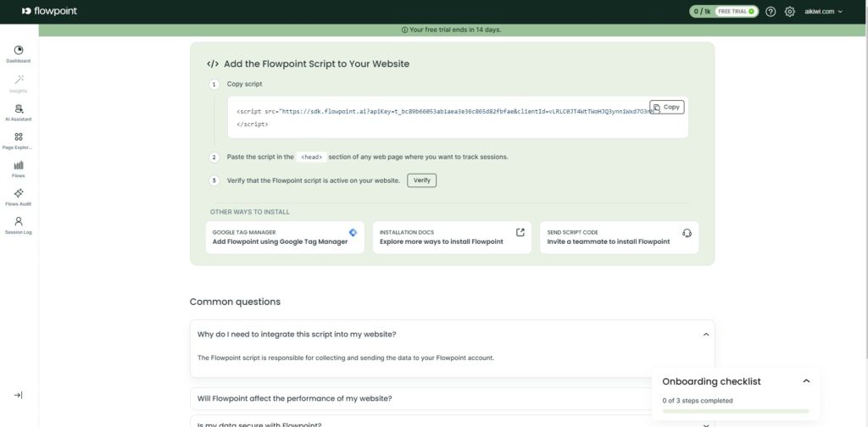Image resolution: width=868 pixels, height=427 pixels.
Task: Open Add Flowpoint using Google Tag Manager card
Action: [x=285, y=237]
